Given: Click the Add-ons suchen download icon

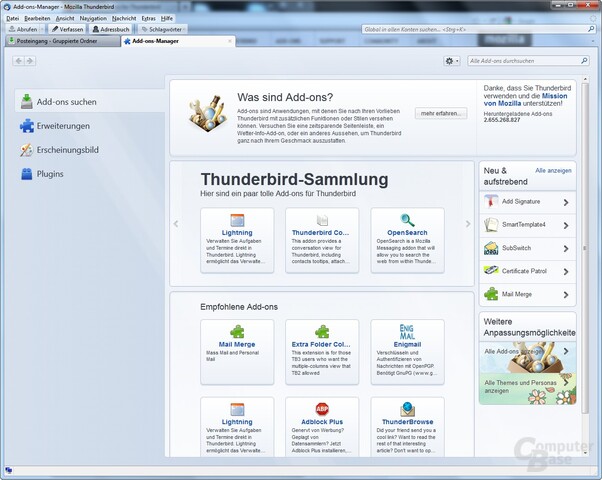Looking at the screenshot, I should pyautogui.click(x=26, y=101).
